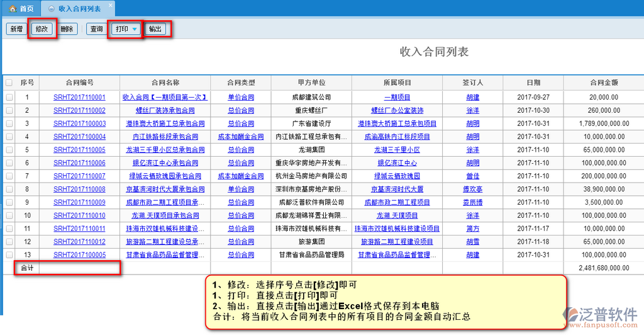This screenshot has height=335, width=644.
Task: Click signer 傅欢享 link in row 8
Action: [x=472, y=190]
